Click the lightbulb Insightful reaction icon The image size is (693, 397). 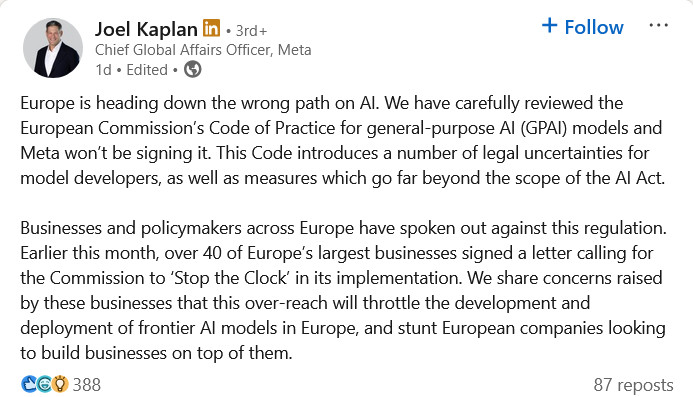(60, 384)
